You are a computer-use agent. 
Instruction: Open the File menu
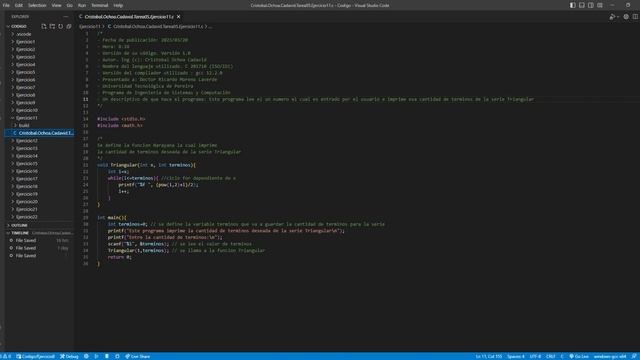coord(6,5)
